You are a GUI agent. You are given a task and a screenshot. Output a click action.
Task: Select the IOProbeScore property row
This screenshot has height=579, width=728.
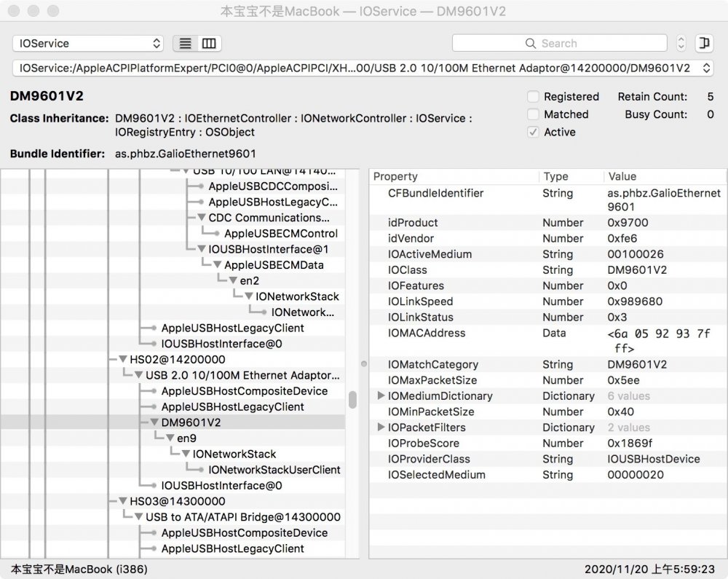click(x=548, y=444)
